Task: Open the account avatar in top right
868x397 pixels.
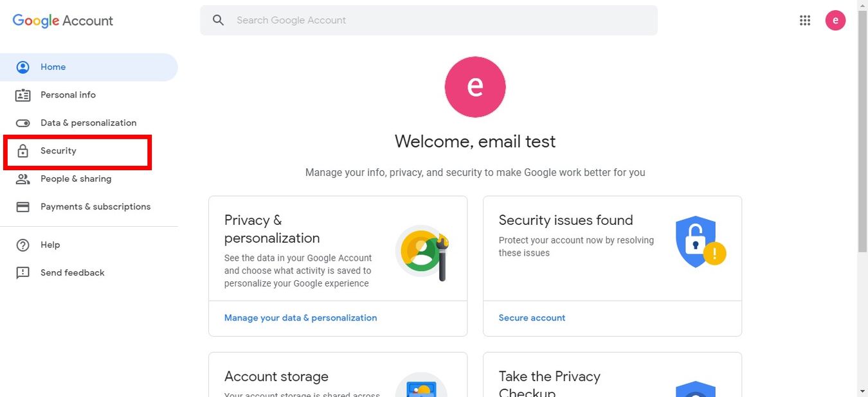Action: coord(835,21)
